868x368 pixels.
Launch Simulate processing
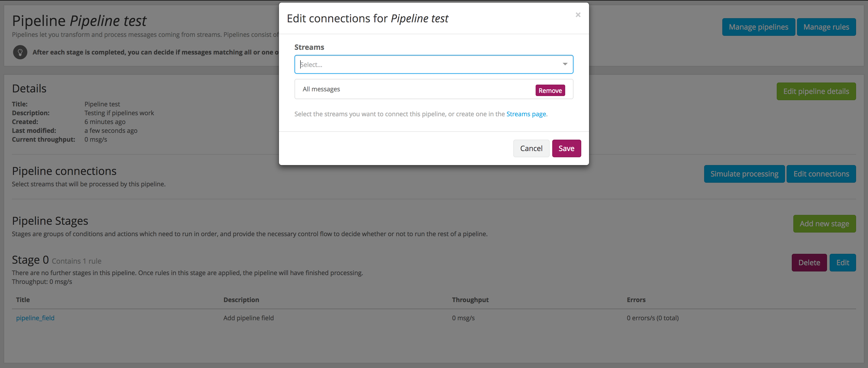point(744,174)
